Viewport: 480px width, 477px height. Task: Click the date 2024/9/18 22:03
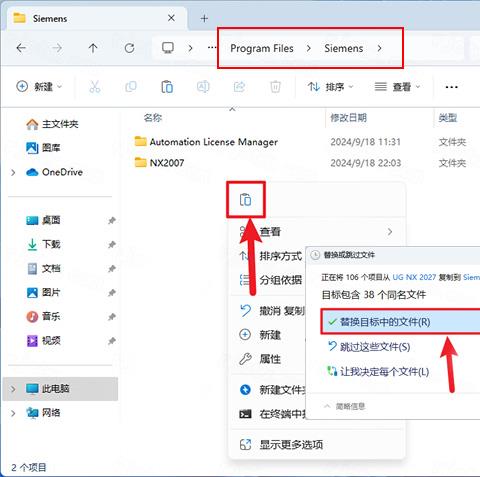[366, 163]
